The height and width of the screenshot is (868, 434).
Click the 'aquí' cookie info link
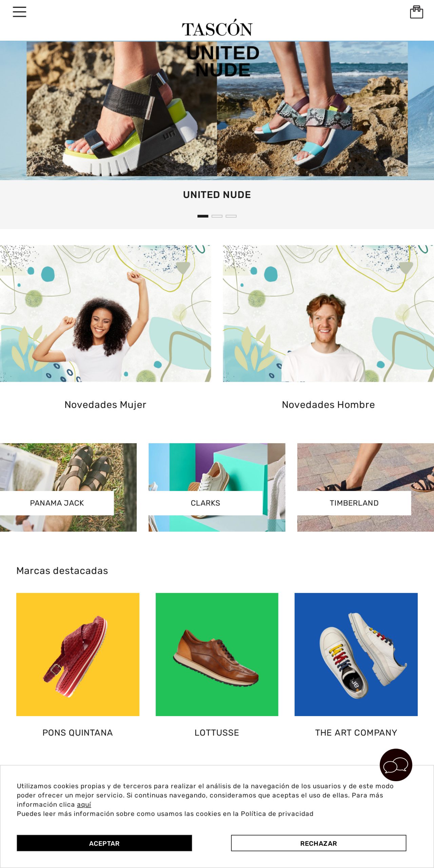[x=84, y=804]
